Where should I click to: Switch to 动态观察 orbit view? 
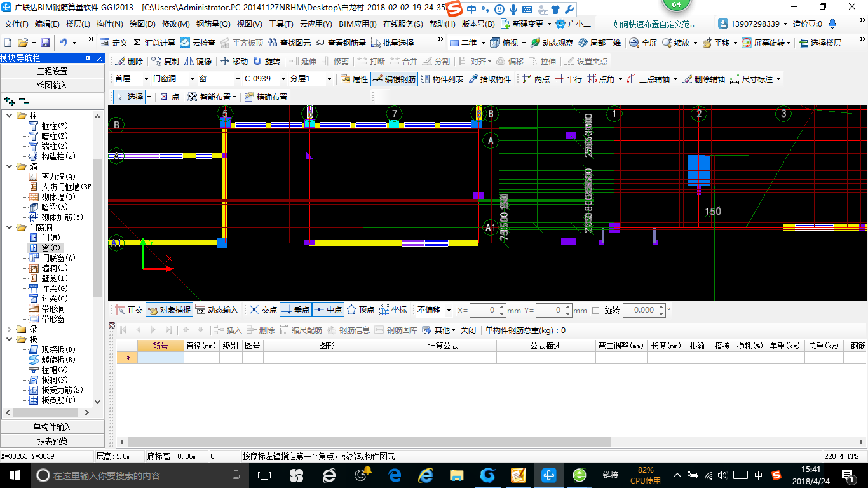coord(552,43)
